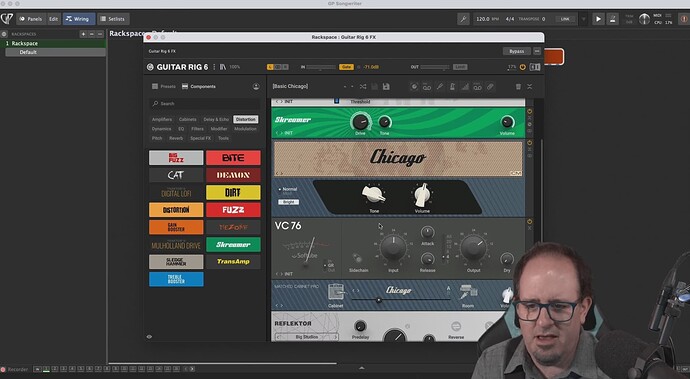
Task: Select the Amplifiers category filter
Action: [x=162, y=119]
